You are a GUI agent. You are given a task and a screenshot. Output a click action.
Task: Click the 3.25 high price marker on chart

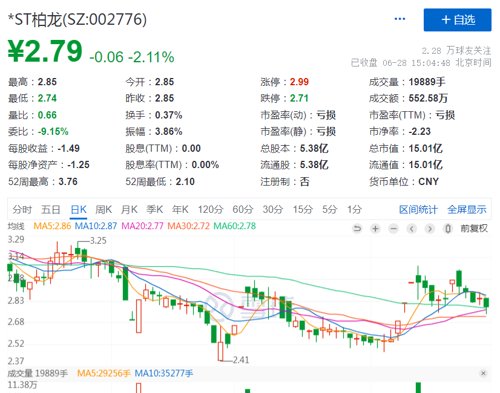98,241
